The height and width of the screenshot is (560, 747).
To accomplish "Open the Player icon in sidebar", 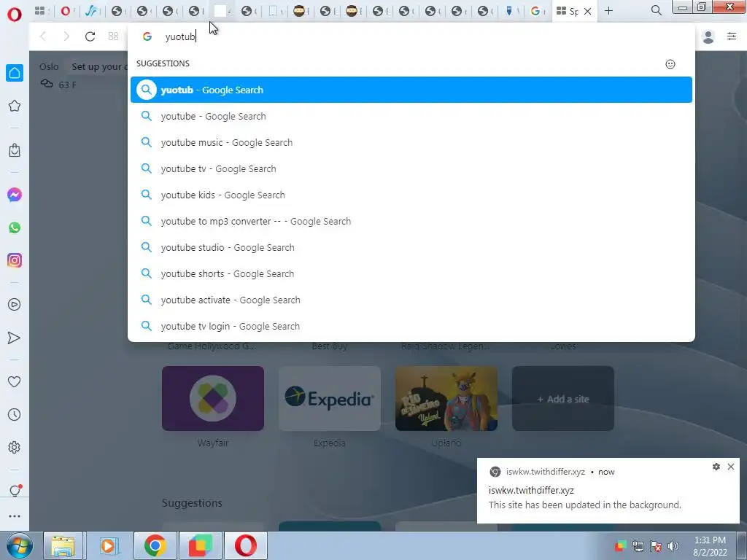I will [x=15, y=305].
